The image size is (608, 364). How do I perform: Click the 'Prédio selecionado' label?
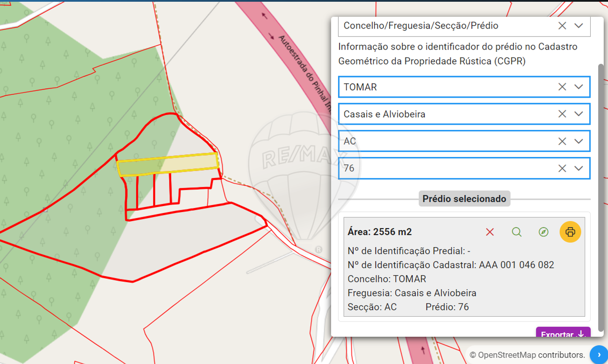point(464,199)
